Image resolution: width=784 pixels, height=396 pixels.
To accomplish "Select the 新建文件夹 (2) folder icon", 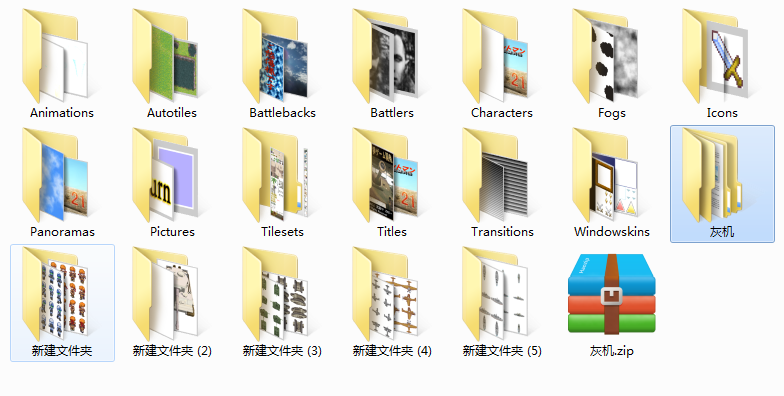I will pos(165,294).
